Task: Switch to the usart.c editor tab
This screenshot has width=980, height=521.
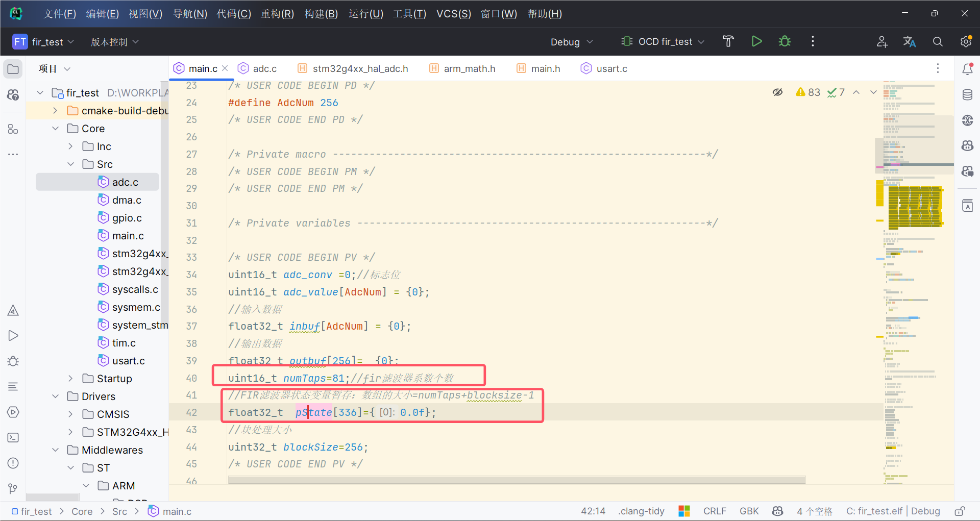Action: [604, 68]
